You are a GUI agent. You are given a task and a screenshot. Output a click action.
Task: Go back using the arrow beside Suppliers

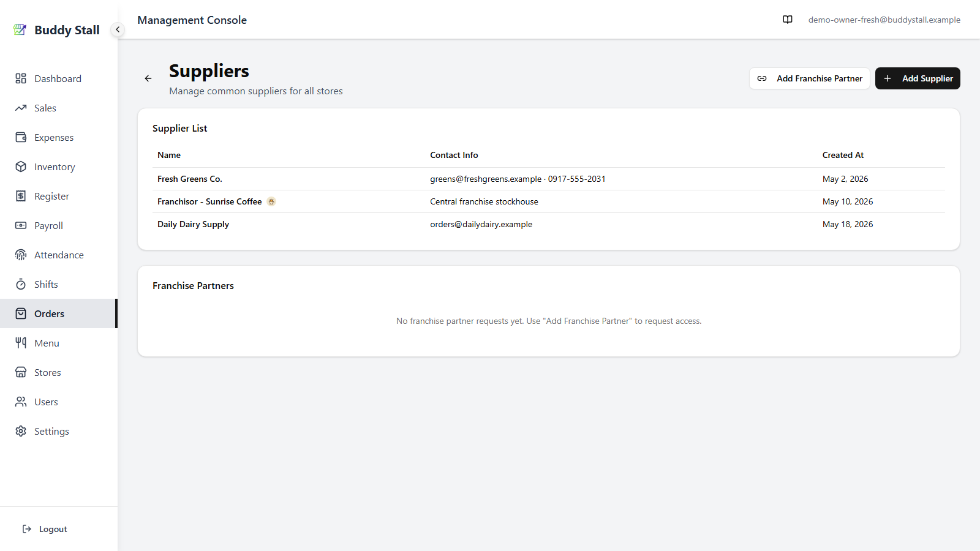point(148,78)
